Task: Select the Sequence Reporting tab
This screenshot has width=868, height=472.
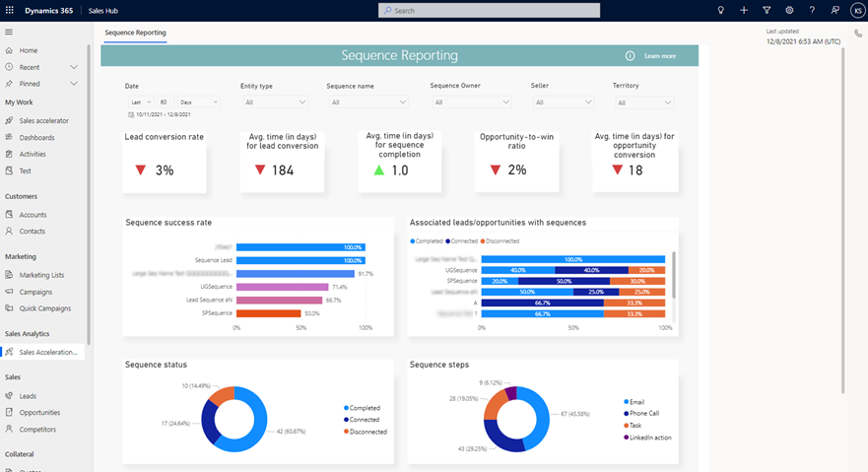Action: pos(135,33)
